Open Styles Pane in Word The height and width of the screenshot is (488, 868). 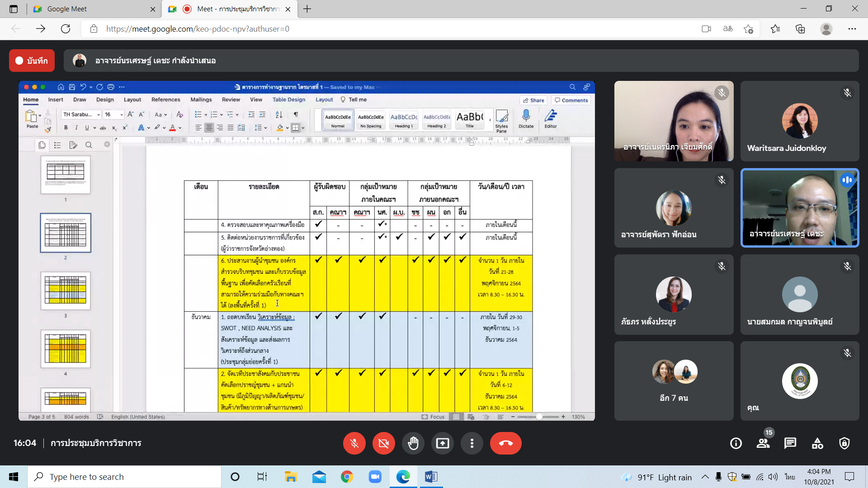[x=501, y=121]
